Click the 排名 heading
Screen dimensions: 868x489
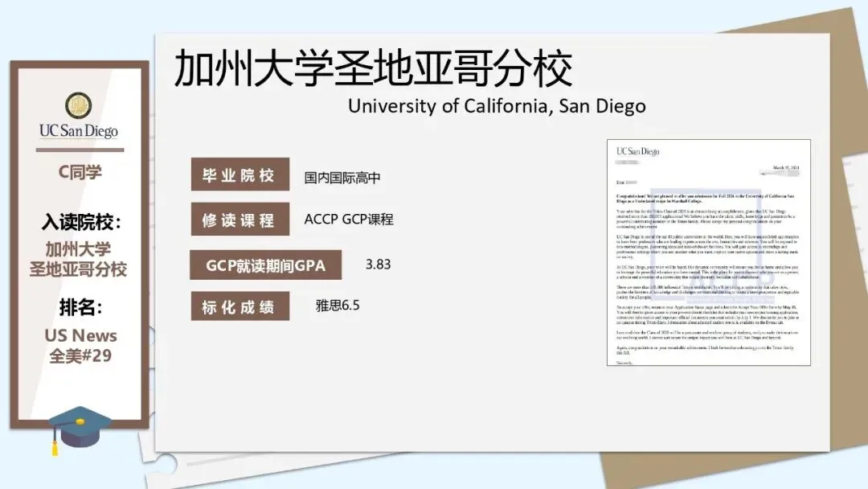point(81,306)
